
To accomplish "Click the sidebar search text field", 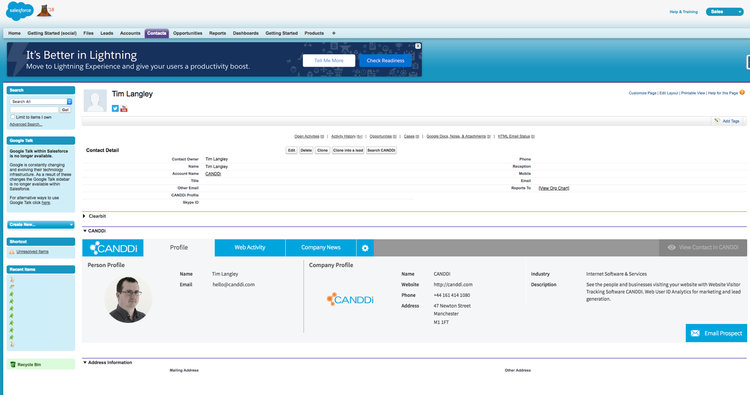I will pos(34,110).
